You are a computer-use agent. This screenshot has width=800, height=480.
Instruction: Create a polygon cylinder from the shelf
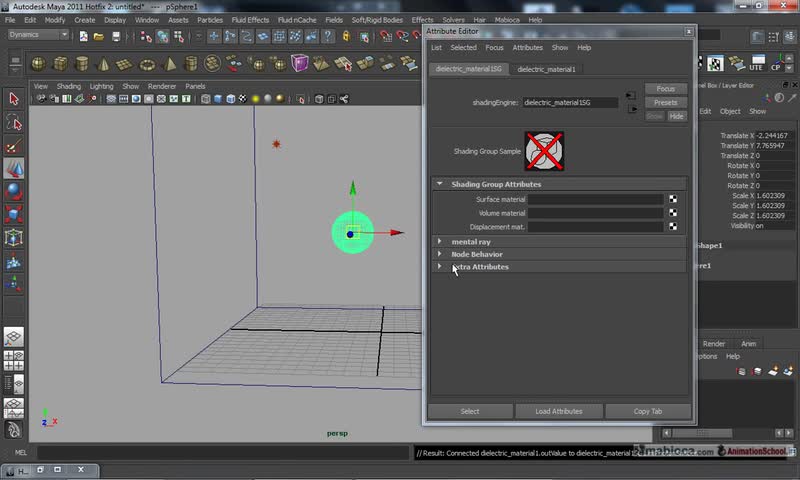[x=82, y=64]
